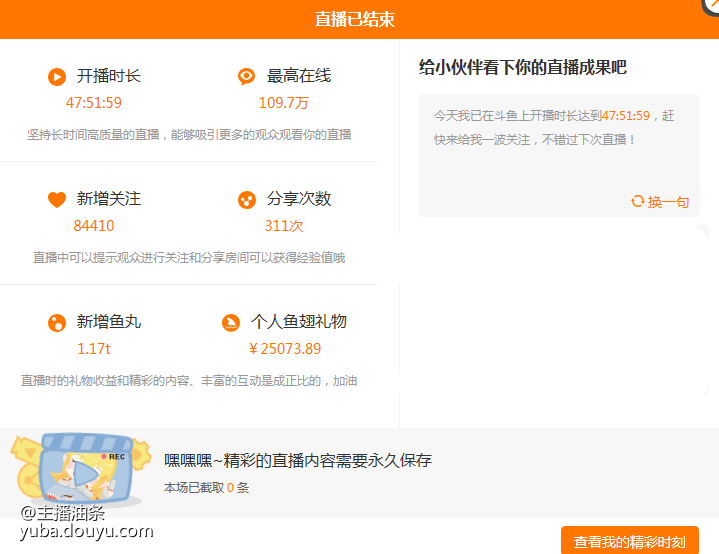Click the 分享次数 label
Screen dimensions: 719x554
pyautogui.click(x=299, y=199)
